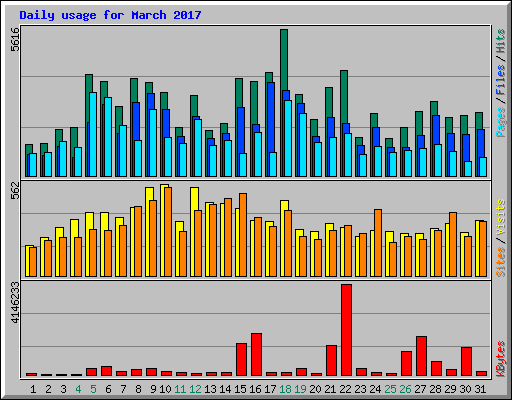Click day 4 on the x-axis
512x400 pixels.
(x=78, y=389)
